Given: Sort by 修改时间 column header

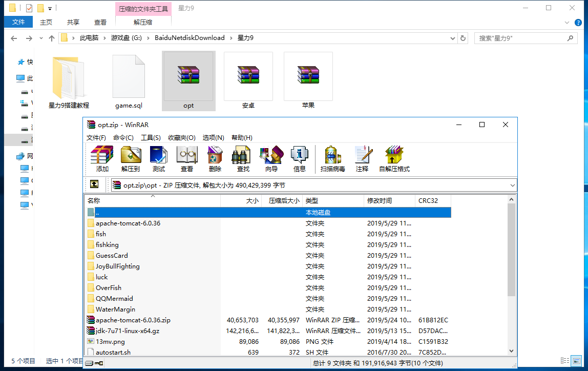Looking at the screenshot, I should tap(389, 201).
